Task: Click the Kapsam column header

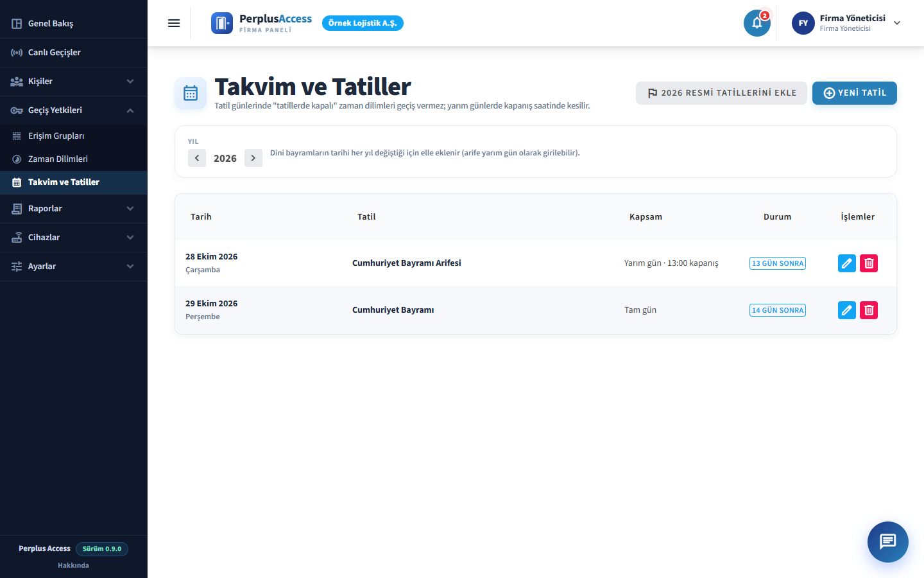Action: pos(646,217)
